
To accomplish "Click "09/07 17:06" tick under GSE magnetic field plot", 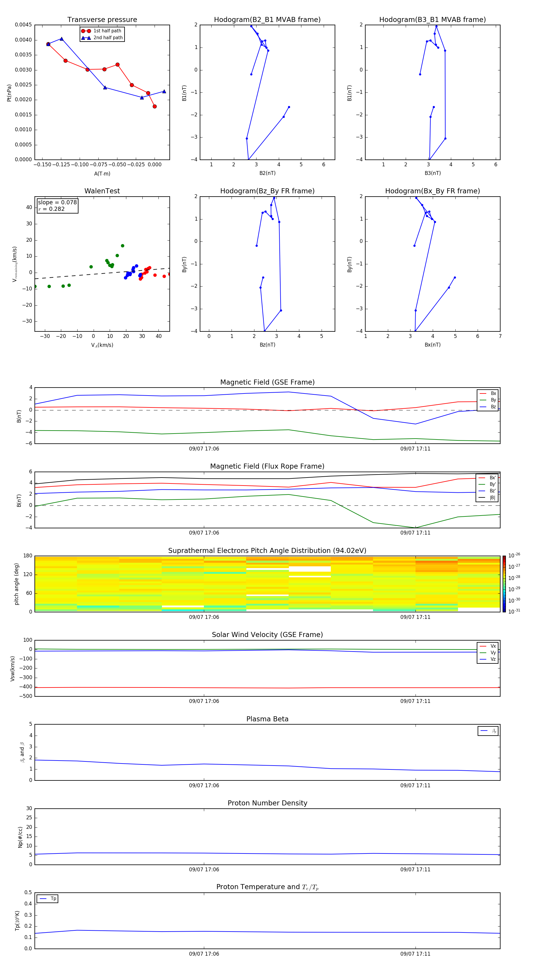I will click(x=204, y=449).
